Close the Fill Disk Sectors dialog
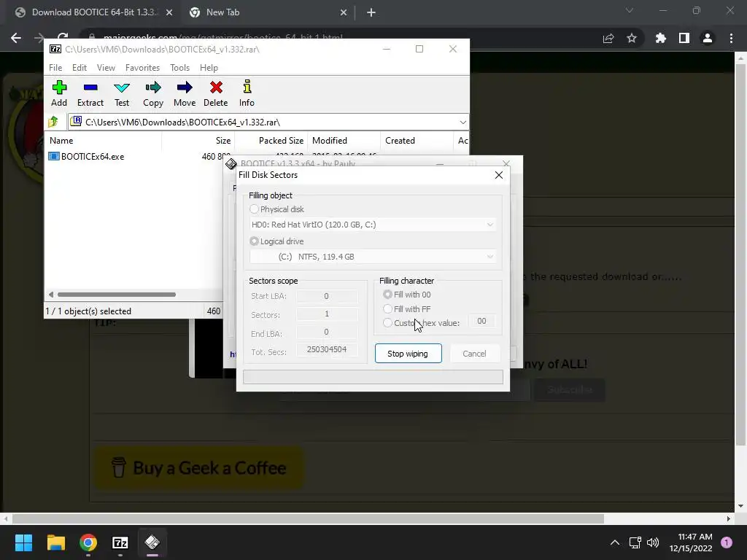This screenshot has width=747, height=560. (499, 175)
